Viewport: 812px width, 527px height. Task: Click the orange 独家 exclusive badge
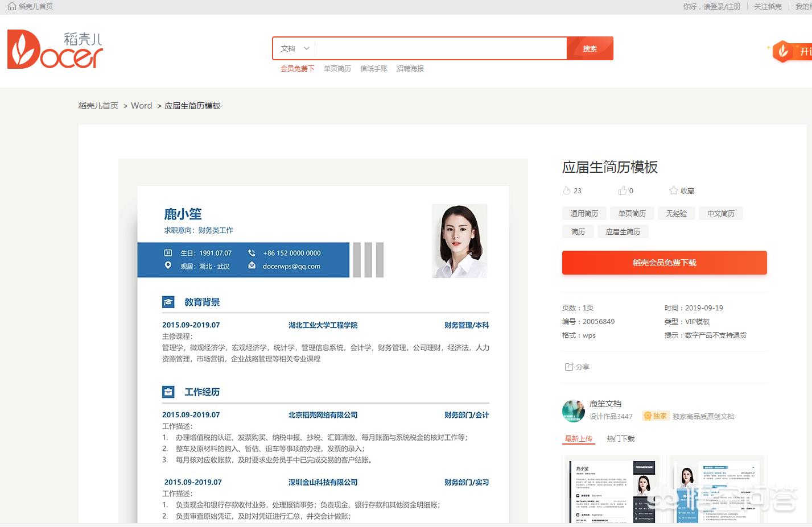point(655,416)
